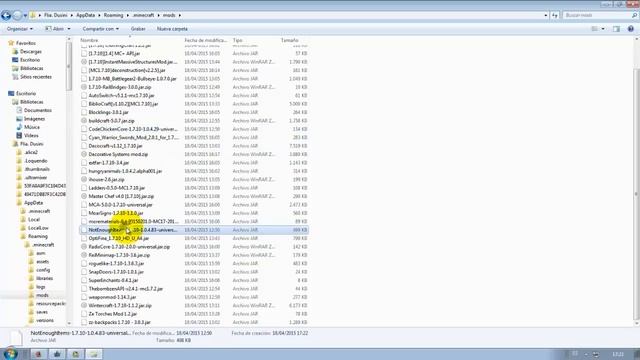Click the Grabar toolbar button
Viewport: 640px width, 360px height.
[138, 29]
